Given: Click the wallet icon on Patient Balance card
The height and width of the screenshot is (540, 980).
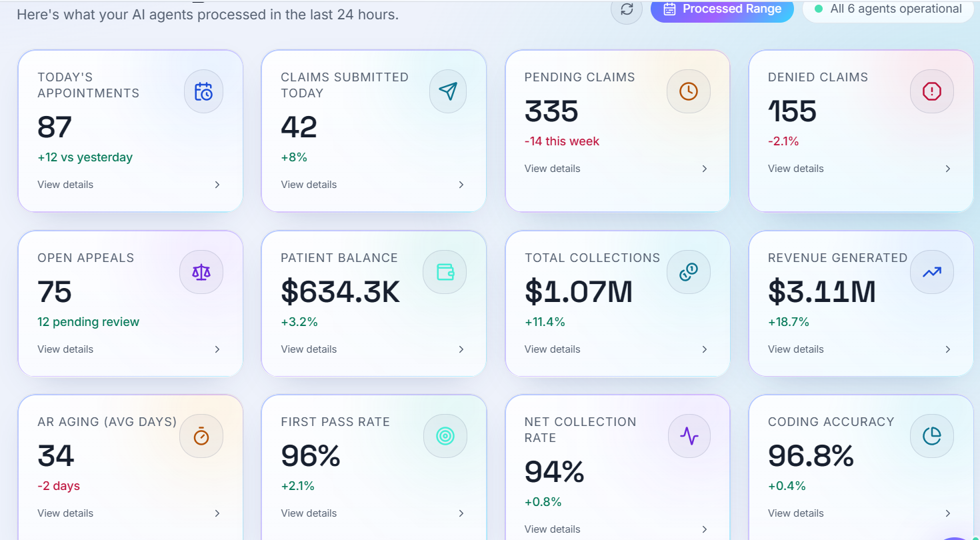Looking at the screenshot, I should pos(445,272).
